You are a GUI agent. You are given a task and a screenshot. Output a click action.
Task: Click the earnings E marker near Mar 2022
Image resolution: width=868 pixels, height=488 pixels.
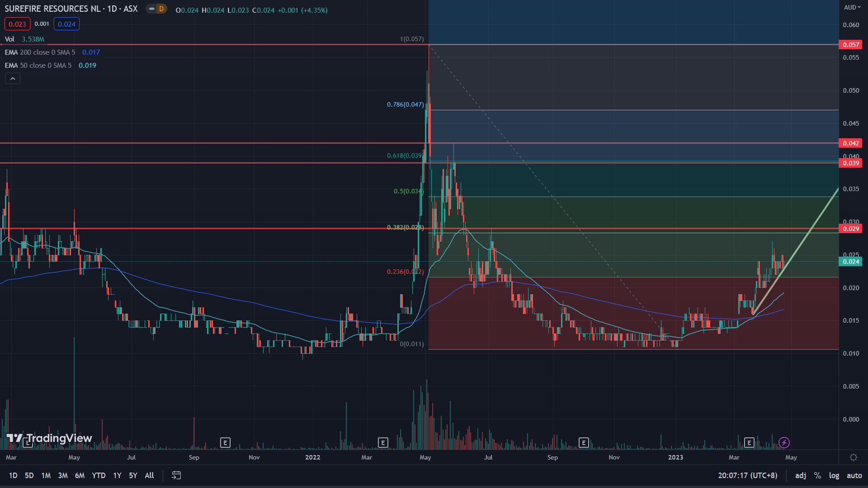tap(383, 442)
